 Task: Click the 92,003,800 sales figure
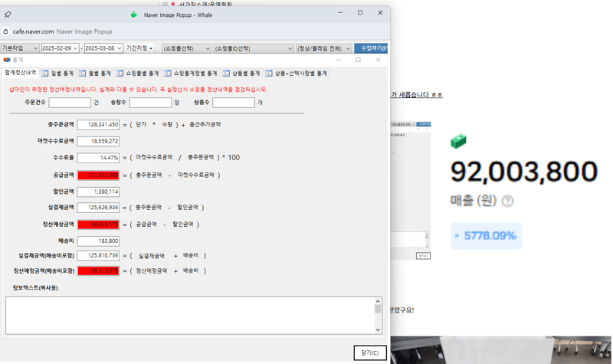point(524,172)
